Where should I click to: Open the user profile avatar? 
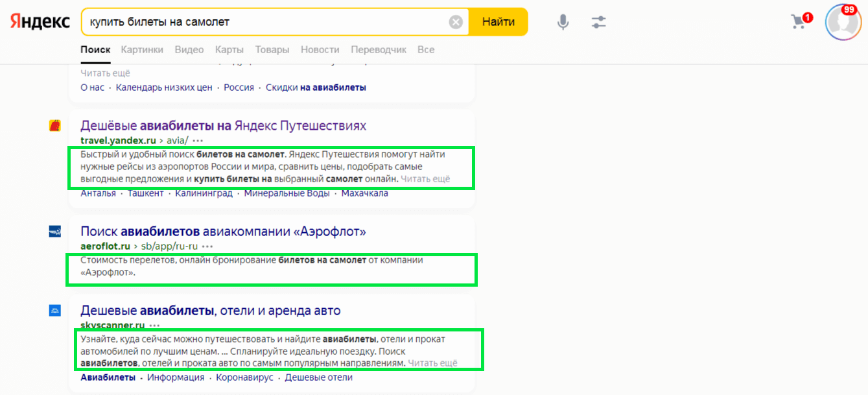click(842, 23)
